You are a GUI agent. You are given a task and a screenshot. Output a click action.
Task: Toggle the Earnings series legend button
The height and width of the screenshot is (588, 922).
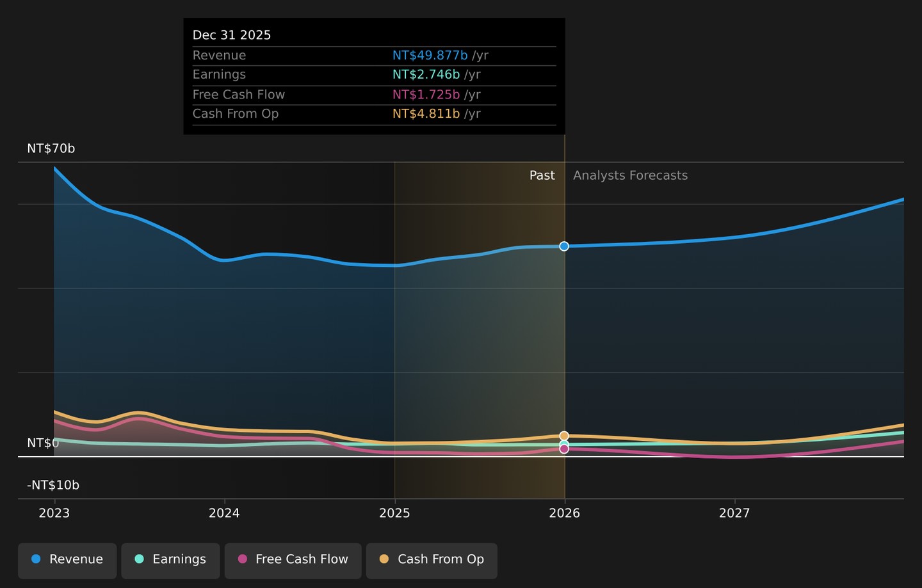[x=170, y=560]
